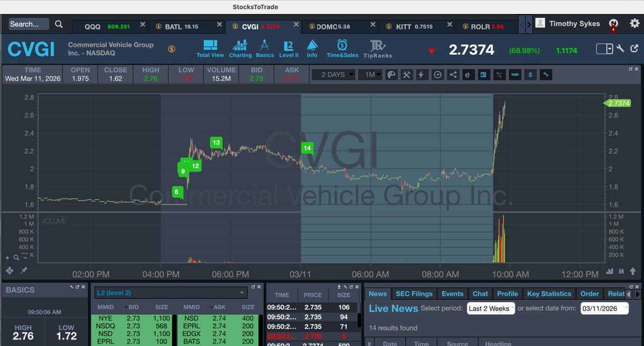Open the TipRanks panel

[x=378, y=49]
